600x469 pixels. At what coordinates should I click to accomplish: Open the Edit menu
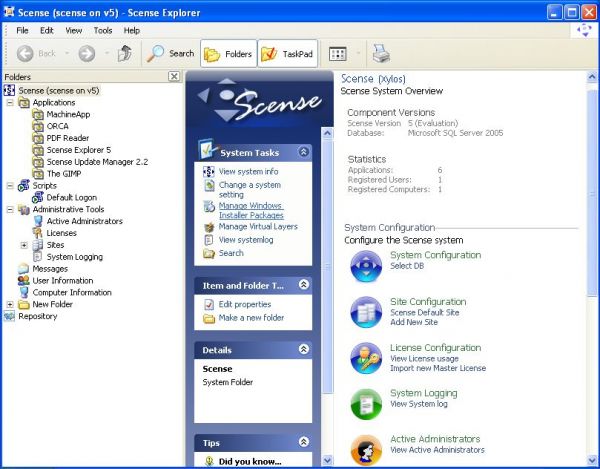pyautogui.click(x=47, y=30)
